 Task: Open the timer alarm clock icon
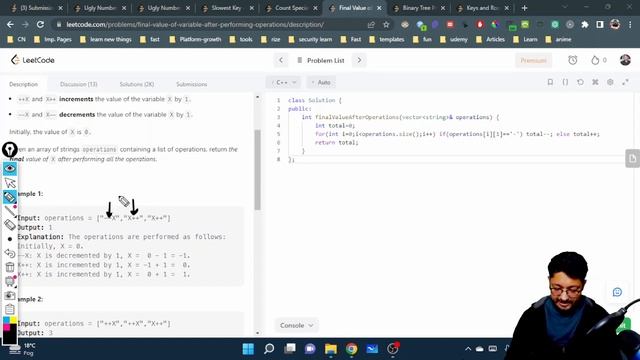[x=573, y=60]
